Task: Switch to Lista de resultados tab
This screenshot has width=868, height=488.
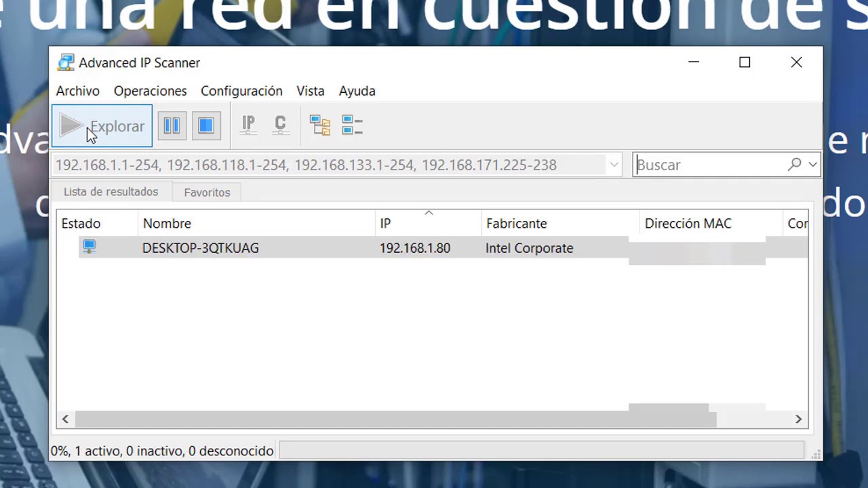Action: click(111, 192)
